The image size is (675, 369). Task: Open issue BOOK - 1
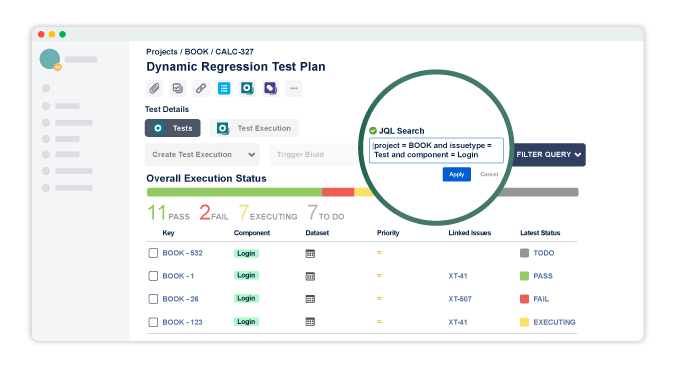click(178, 276)
